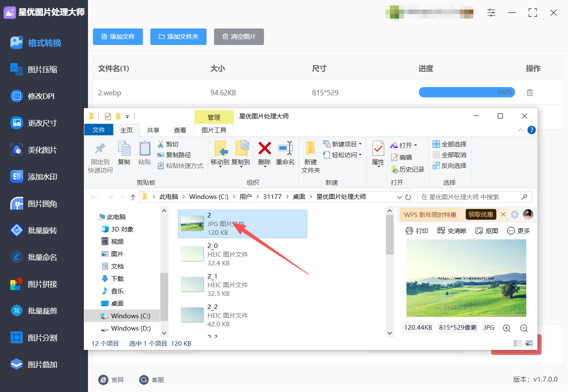
Task: Click the Explorer search box
Action: point(474,197)
